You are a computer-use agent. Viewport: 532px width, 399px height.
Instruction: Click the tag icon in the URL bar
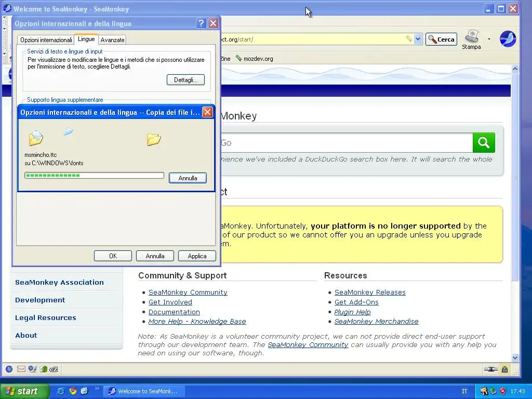[409, 39]
